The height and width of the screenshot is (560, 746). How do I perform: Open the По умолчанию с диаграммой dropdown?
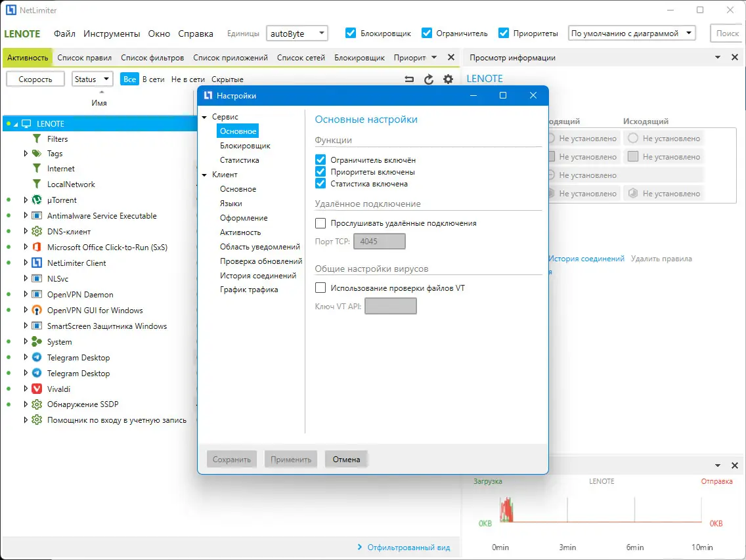pyautogui.click(x=632, y=33)
